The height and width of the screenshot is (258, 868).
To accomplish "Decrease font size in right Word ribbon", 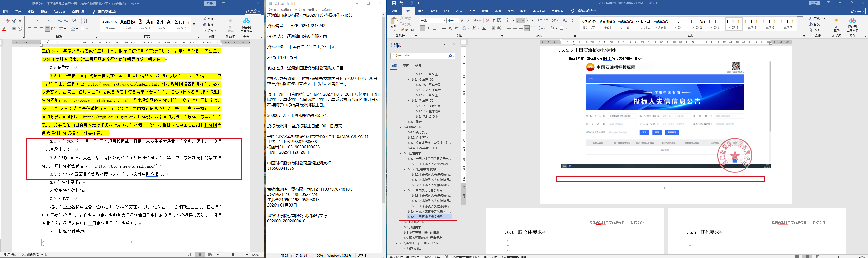I will coord(468,21).
